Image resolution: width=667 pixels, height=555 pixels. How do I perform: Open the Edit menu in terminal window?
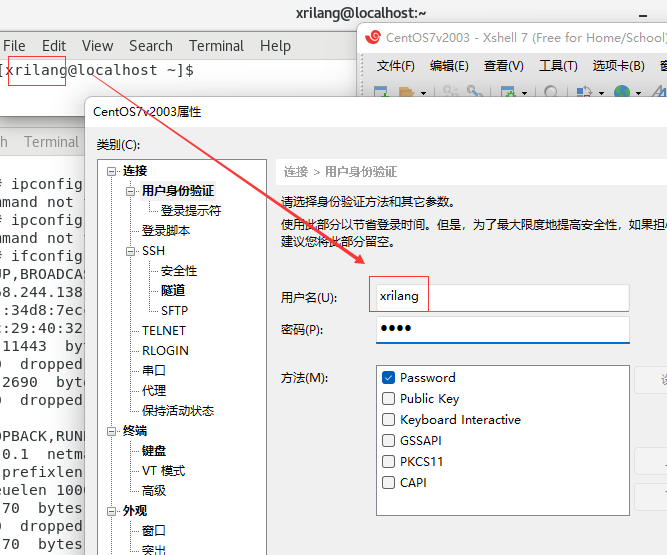tap(54, 46)
